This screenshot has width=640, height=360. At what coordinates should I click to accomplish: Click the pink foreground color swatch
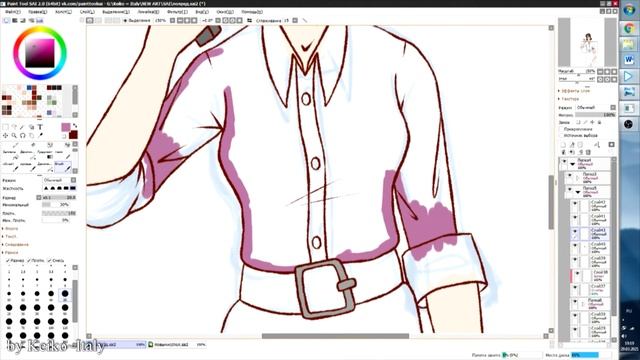[x=66, y=127]
